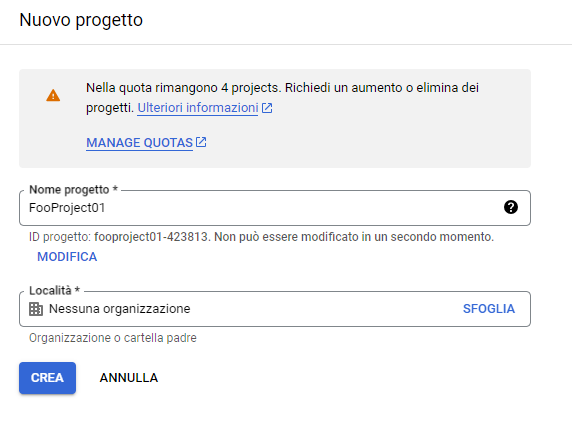
Task: Click SFOGLIA to browse locations
Action: (489, 309)
